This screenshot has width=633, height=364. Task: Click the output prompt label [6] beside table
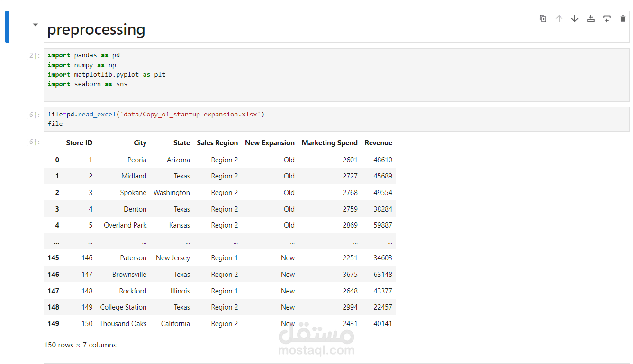tap(33, 142)
